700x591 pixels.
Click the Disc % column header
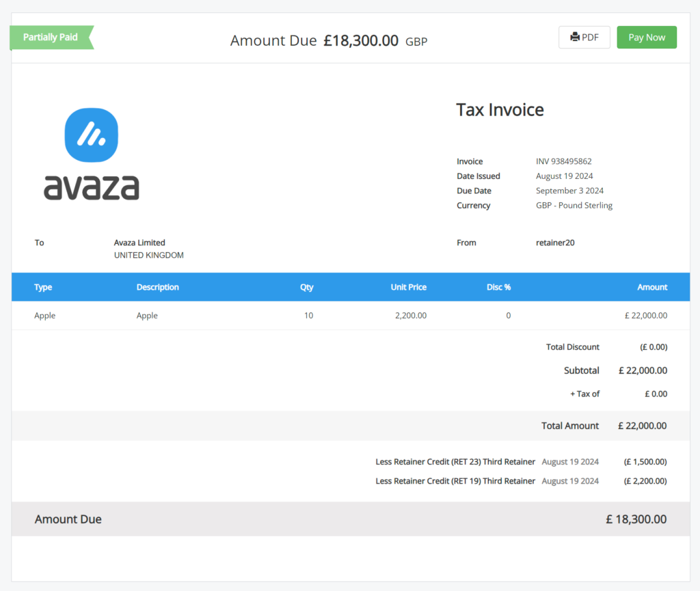tap(498, 287)
